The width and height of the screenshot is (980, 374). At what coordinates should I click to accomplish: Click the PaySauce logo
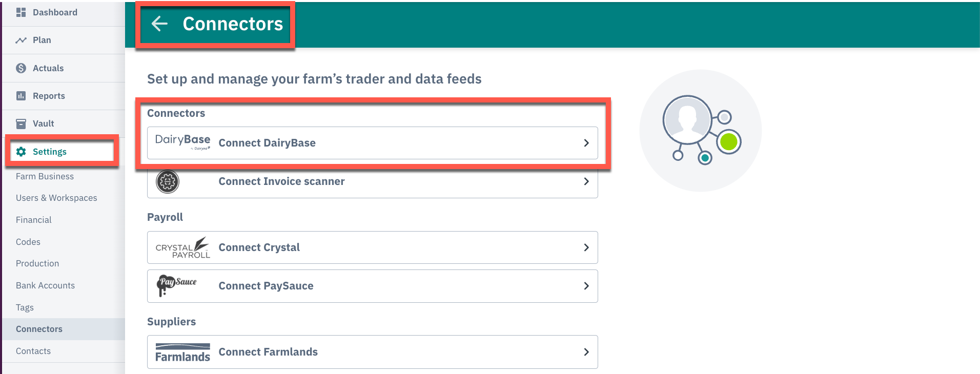pyautogui.click(x=177, y=285)
